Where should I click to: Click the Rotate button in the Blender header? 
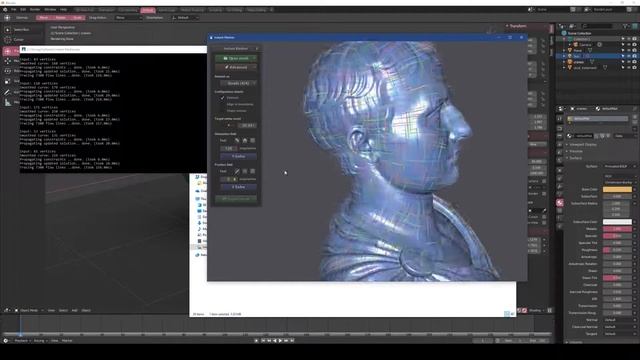click(x=60, y=18)
